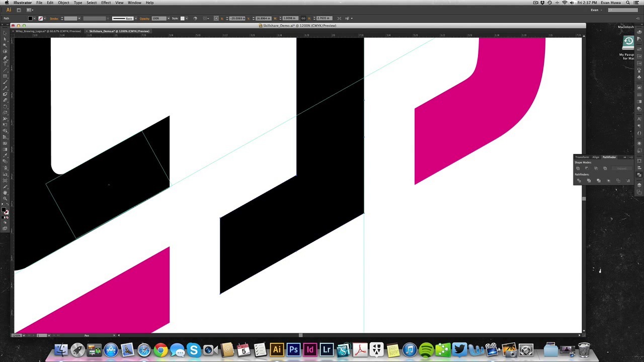The height and width of the screenshot is (362, 644).
Task: Click Minus Front in Pathfinder panel
Action: [587, 168]
